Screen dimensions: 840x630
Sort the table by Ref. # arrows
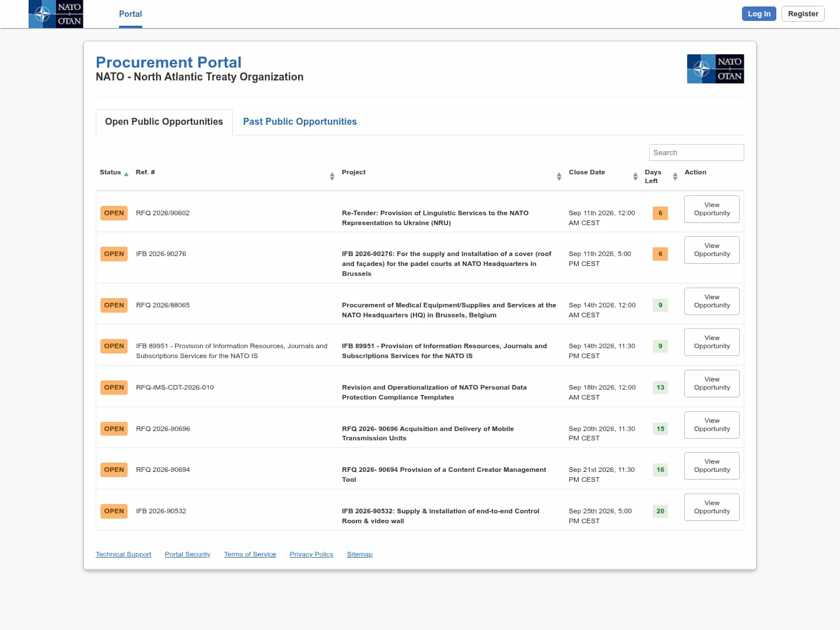click(x=332, y=176)
